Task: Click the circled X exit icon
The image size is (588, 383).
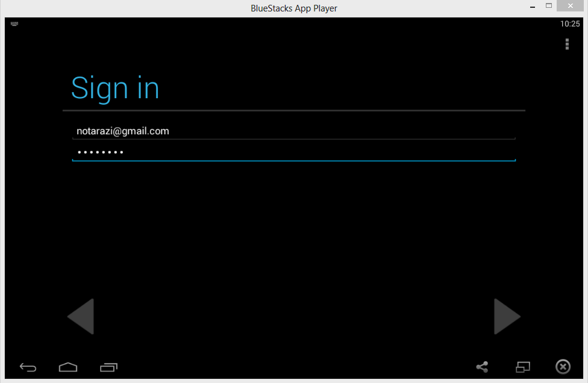Action: 563,367
